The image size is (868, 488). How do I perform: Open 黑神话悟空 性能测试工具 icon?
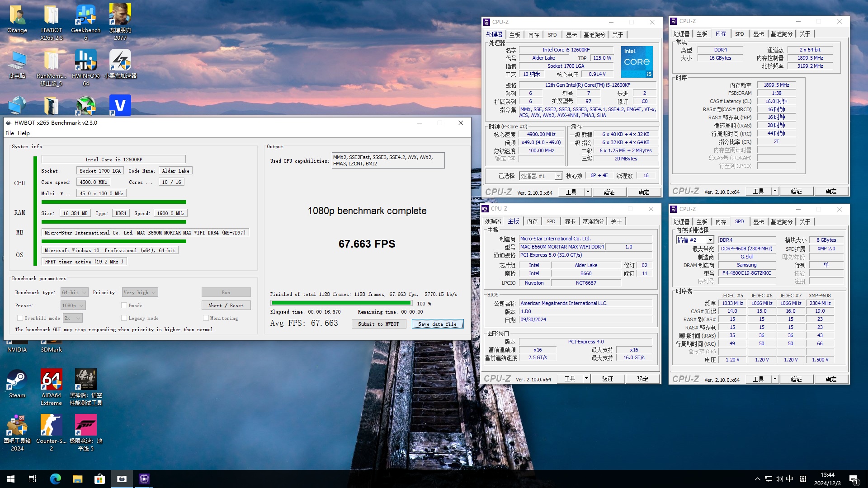(86, 387)
